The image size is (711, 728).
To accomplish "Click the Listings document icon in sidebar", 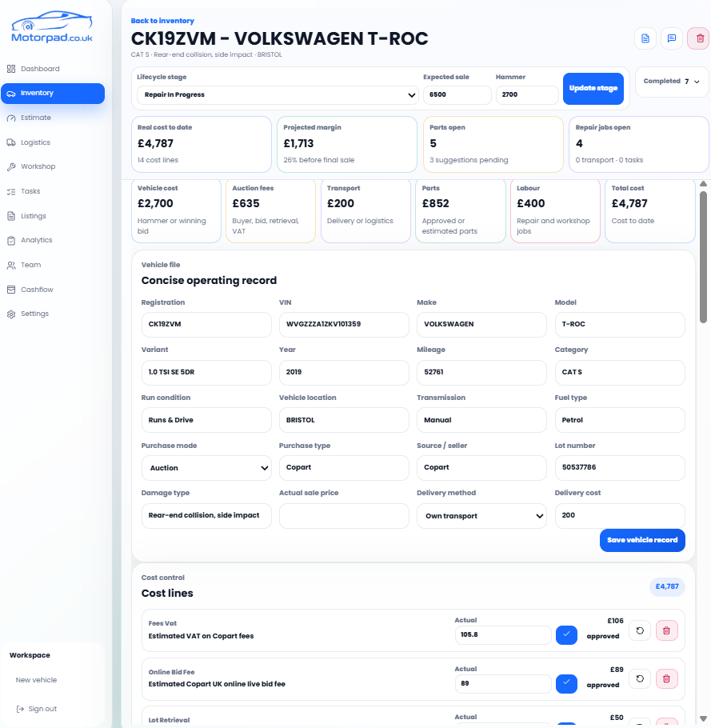I will coord(11,216).
